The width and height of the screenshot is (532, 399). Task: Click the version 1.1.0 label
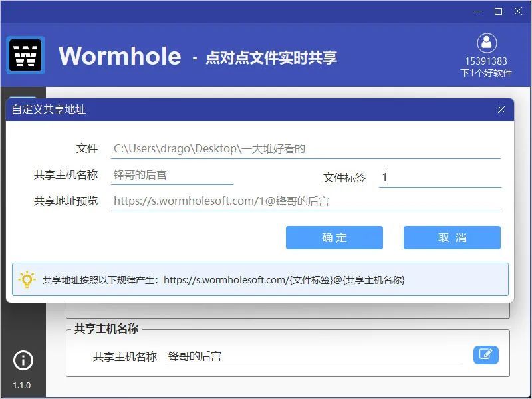coord(22,386)
